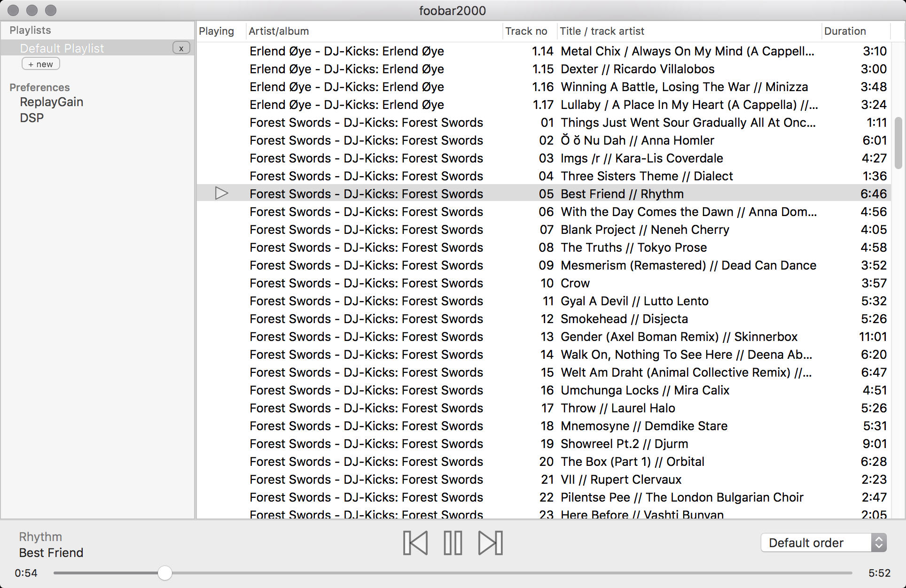Select Lullaby / A Place In My Heart
The image size is (906, 588).
click(x=544, y=104)
